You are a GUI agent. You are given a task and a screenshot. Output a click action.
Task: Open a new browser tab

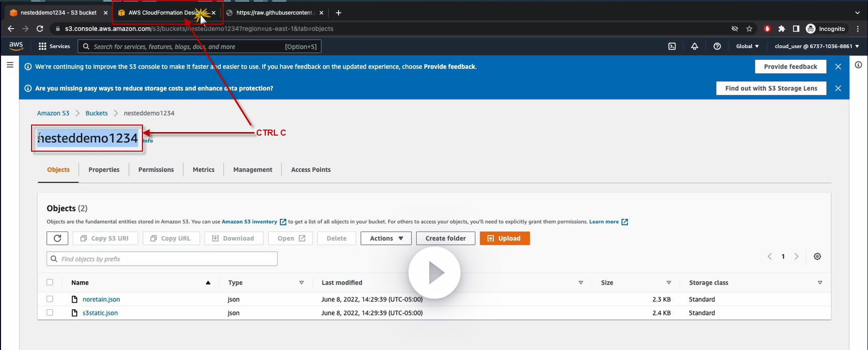(338, 13)
